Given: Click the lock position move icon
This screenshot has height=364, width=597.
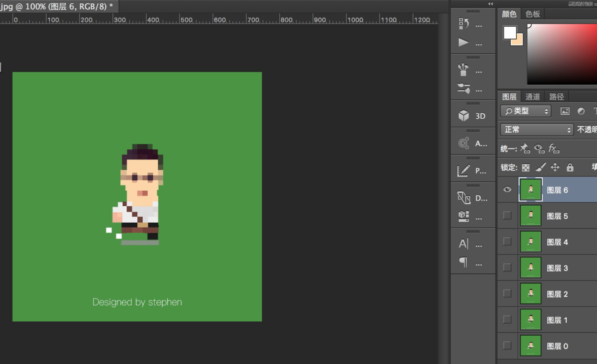Looking at the screenshot, I should click(555, 168).
